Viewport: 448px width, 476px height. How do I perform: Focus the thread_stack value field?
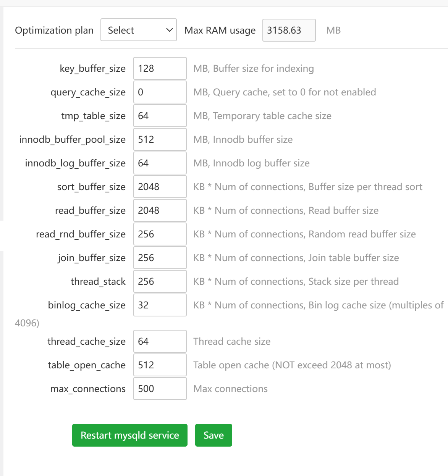160,281
